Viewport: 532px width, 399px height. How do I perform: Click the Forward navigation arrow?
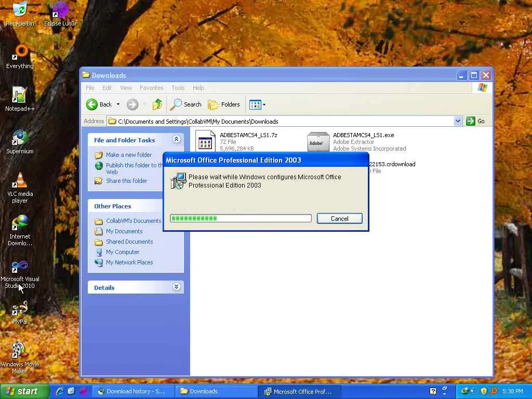click(x=132, y=104)
